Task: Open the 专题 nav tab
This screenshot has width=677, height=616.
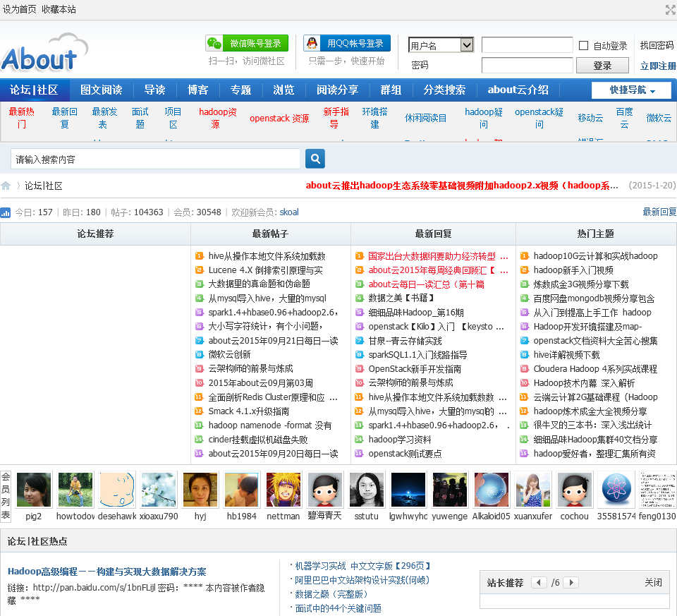Action: coord(240,90)
